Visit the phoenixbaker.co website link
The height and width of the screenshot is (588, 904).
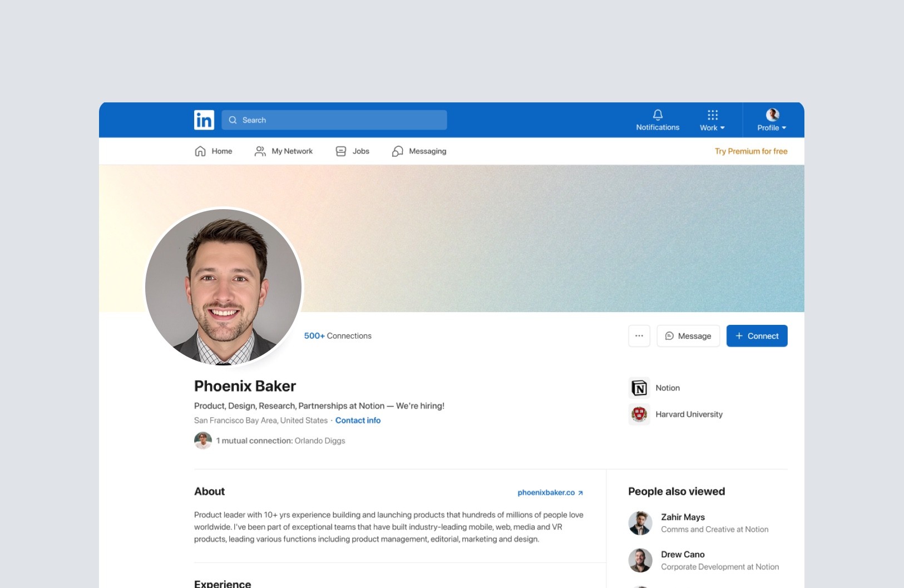click(x=546, y=492)
